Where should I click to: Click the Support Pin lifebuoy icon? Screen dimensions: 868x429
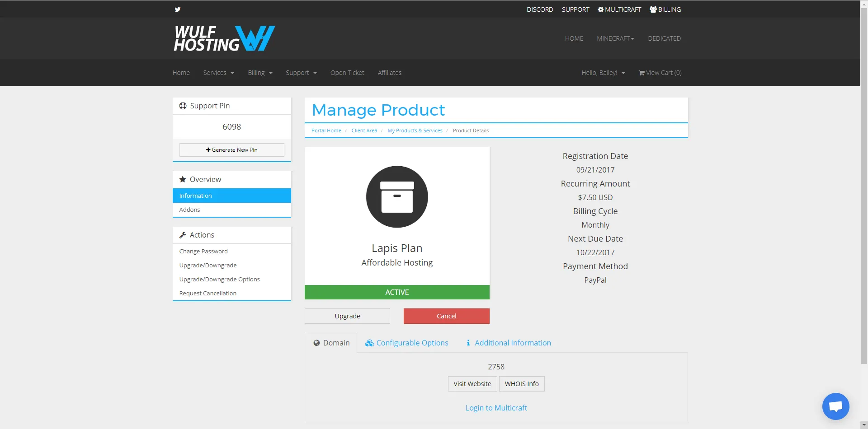(x=183, y=106)
